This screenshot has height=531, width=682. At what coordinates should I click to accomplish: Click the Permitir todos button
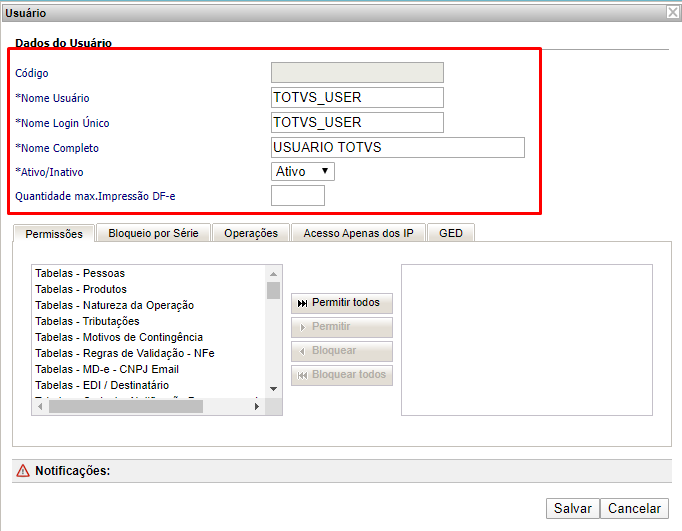coord(341,303)
